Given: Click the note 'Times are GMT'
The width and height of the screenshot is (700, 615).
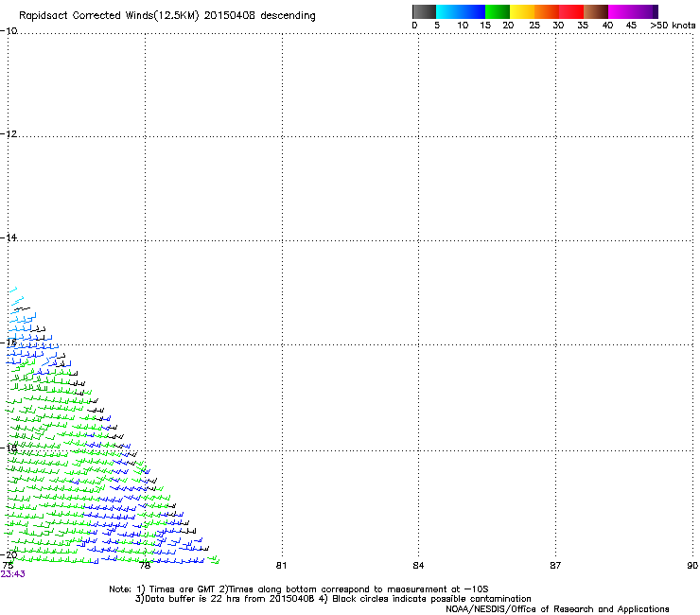Looking at the screenshot, I should (182, 589).
